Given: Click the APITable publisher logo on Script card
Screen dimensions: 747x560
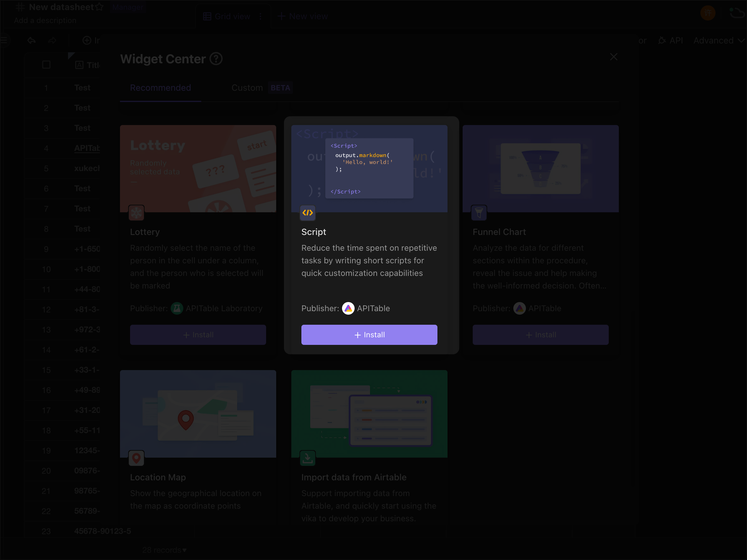Looking at the screenshot, I should tap(348, 308).
